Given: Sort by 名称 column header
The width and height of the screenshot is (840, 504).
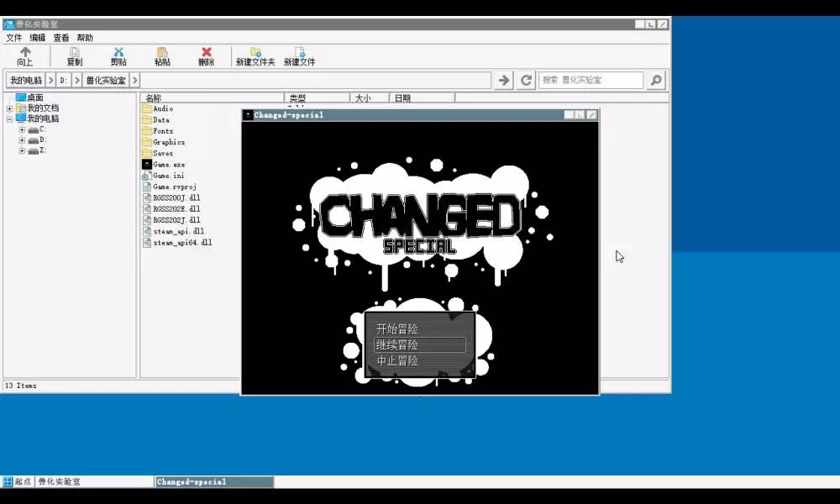Looking at the screenshot, I should pos(213,98).
